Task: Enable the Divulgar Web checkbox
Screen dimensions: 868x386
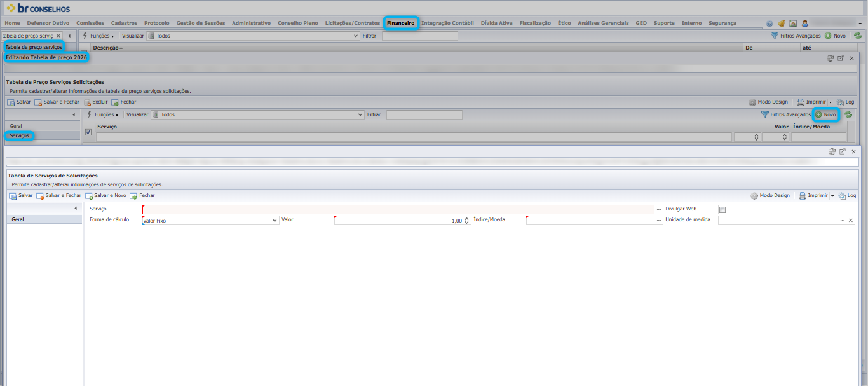Action: (x=722, y=210)
